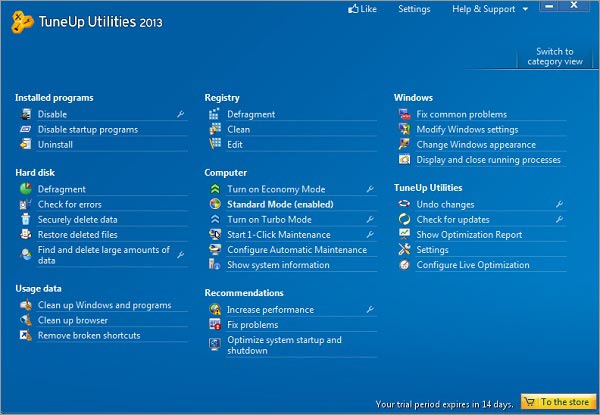Open the Help & Support dropdown arrow
Viewport: 600px width, 415px height.
(x=525, y=9)
